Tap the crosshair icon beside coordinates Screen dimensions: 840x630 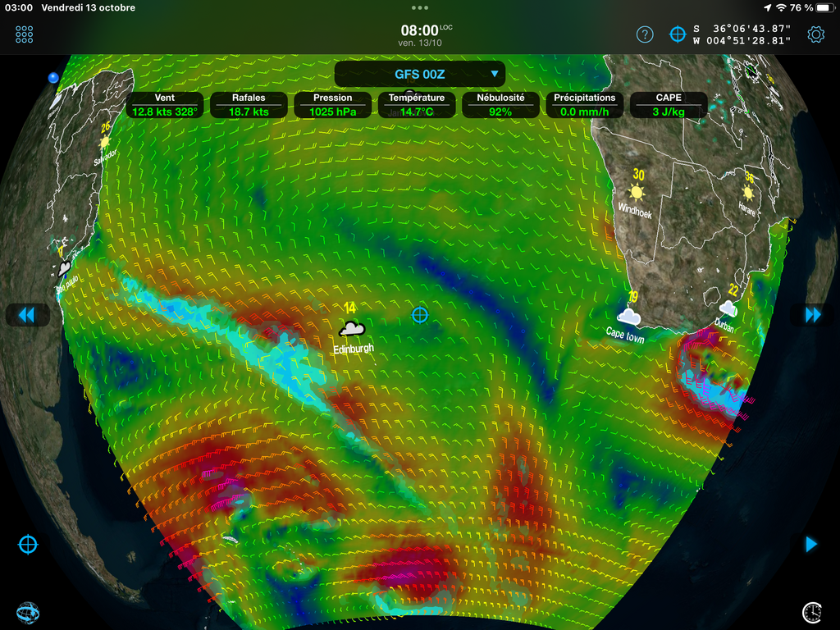[x=678, y=34]
